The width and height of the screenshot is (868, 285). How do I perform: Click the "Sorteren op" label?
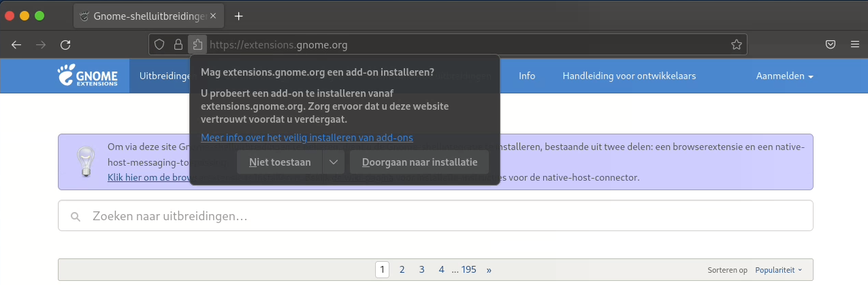[728, 270]
